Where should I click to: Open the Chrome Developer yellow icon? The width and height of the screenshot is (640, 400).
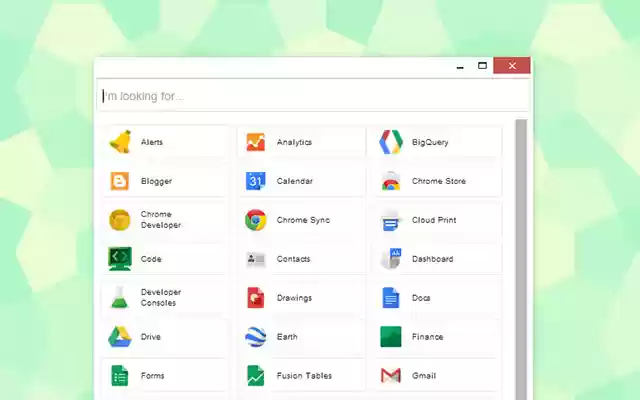coord(120,220)
